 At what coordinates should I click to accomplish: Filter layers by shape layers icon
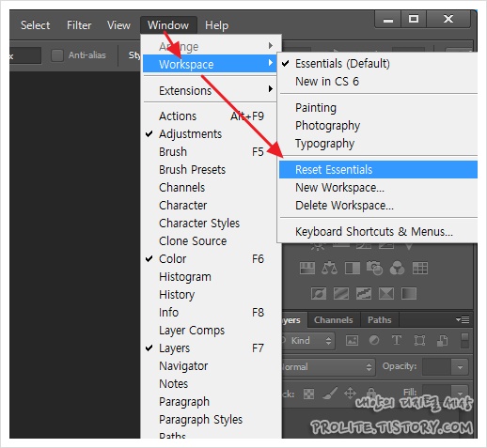click(x=419, y=340)
